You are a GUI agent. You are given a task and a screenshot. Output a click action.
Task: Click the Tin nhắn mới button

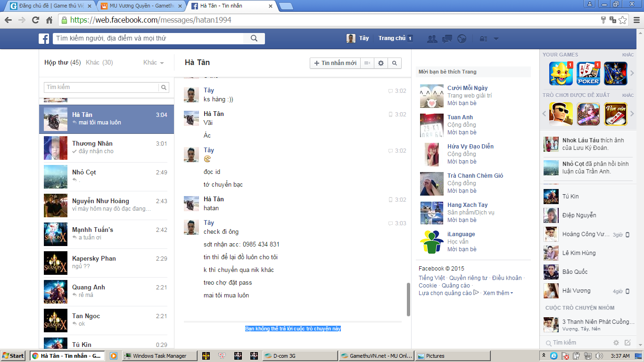coord(335,63)
